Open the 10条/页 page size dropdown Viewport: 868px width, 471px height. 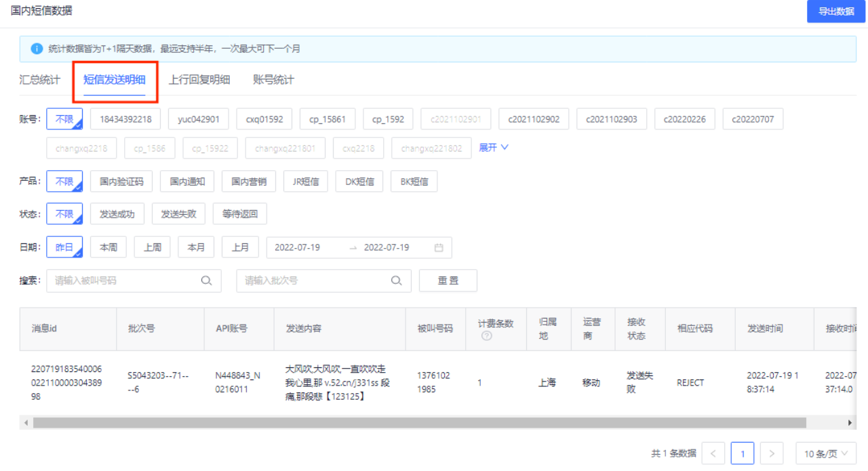pyautogui.click(x=826, y=453)
